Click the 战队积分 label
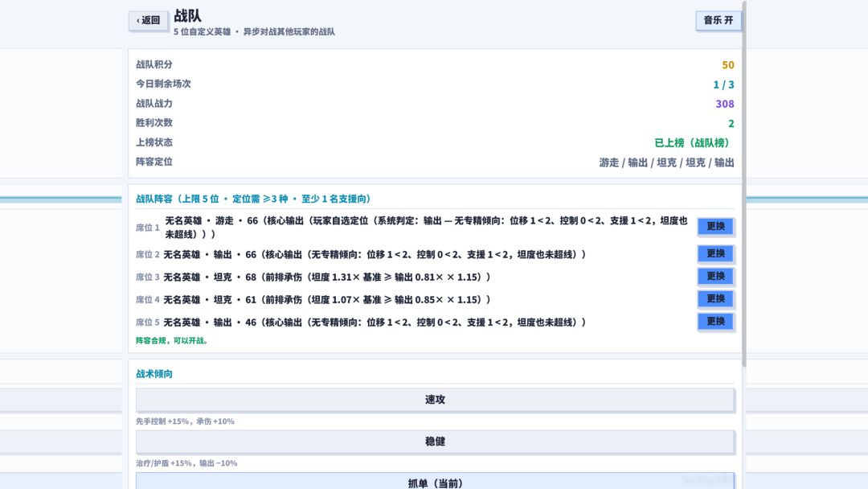 click(x=154, y=64)
